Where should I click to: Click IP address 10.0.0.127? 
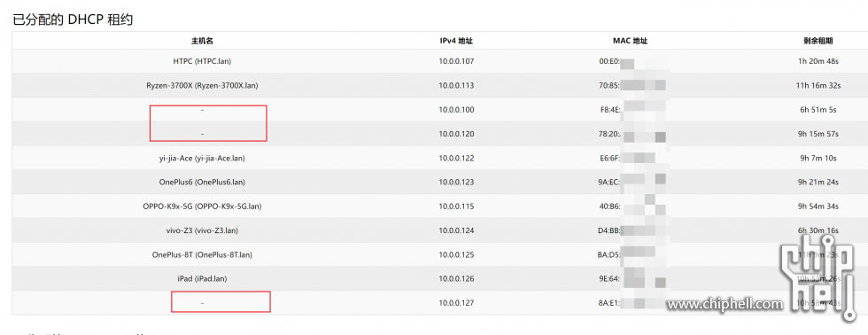[x=457, y=303]
